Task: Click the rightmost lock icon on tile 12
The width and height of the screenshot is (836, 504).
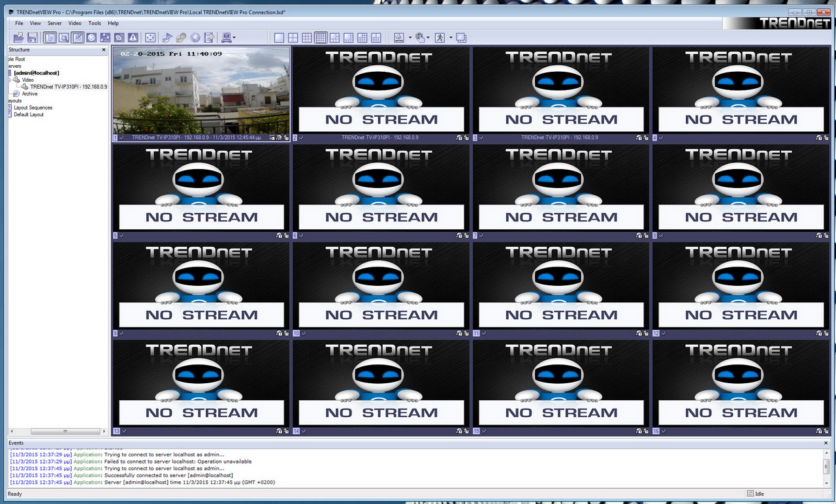Action: [x=826, y=333]
